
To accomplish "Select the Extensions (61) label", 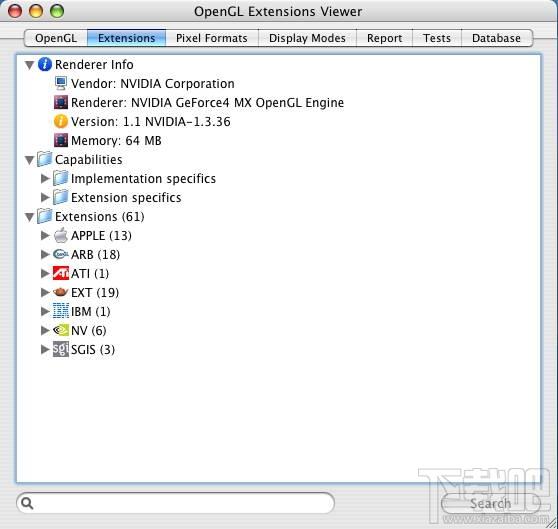I will tap(100, 216).
